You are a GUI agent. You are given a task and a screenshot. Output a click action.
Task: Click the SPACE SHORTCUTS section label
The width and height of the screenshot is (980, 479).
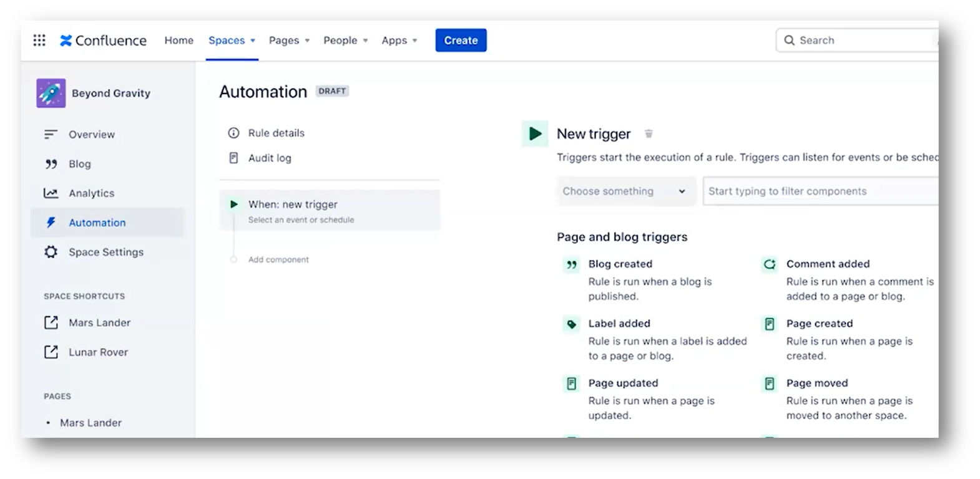click(x=84, y=296)
